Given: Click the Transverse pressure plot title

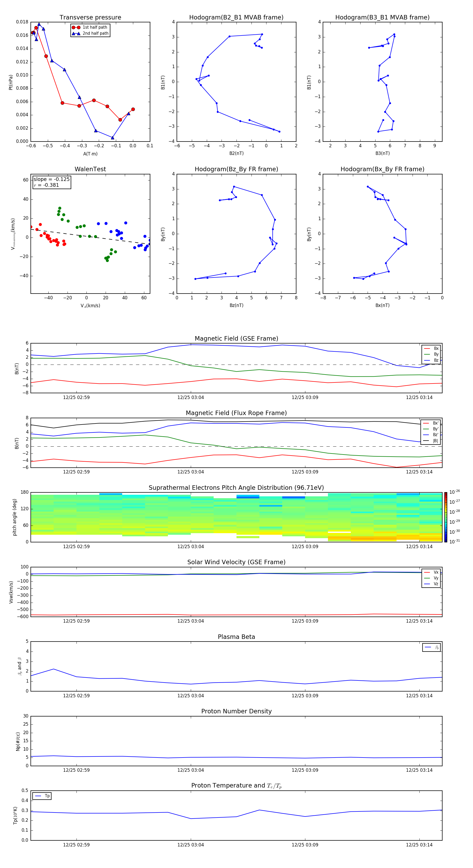Looking at the screenshot, I should click(x=90, y=18).
